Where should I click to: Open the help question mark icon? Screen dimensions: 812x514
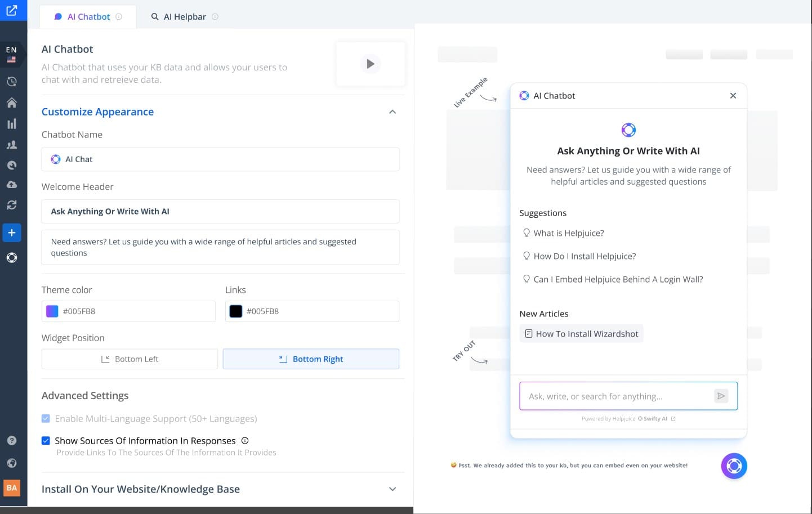[x=11, y=441]
